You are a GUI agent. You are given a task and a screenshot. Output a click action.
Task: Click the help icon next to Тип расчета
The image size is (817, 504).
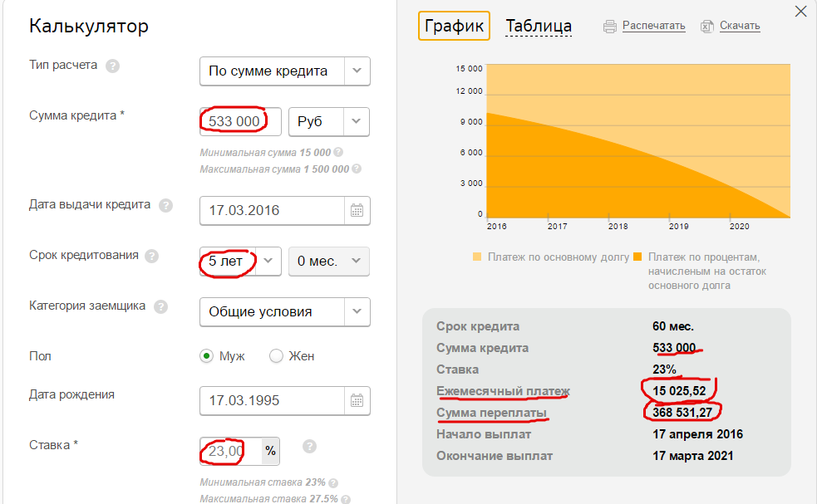[x=112, y=66]
